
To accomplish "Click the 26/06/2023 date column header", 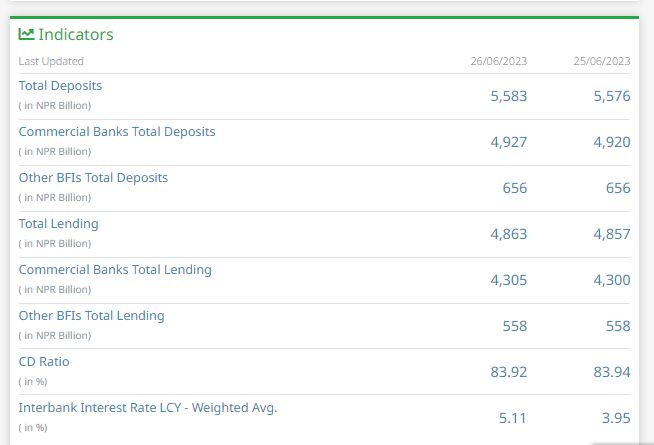I will tap(498, 62).
